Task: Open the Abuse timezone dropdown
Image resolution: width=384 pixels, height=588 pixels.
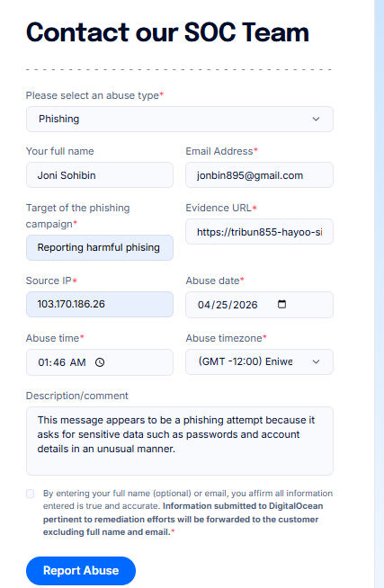Action: (259, 361)
